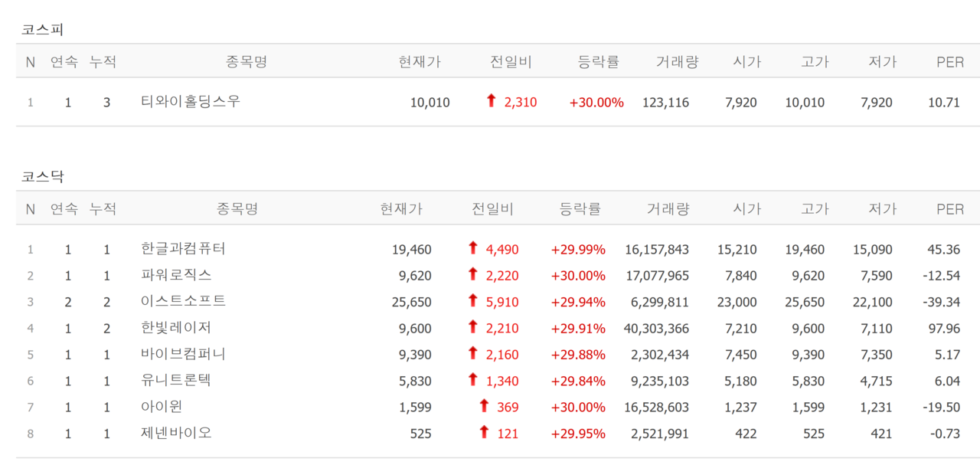Viewport: 980px width, 465px height.
Task: Click PER value 45.36
Action: coord(942,250)
